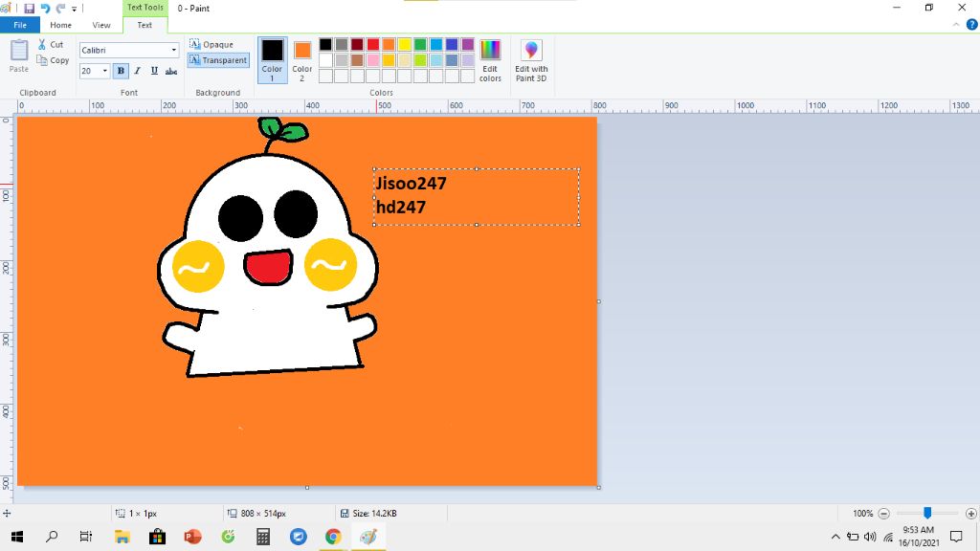This screenshot has width=980, height=551.
Task: Save the drawing using the quick access icon
Action: coord(29,9)
